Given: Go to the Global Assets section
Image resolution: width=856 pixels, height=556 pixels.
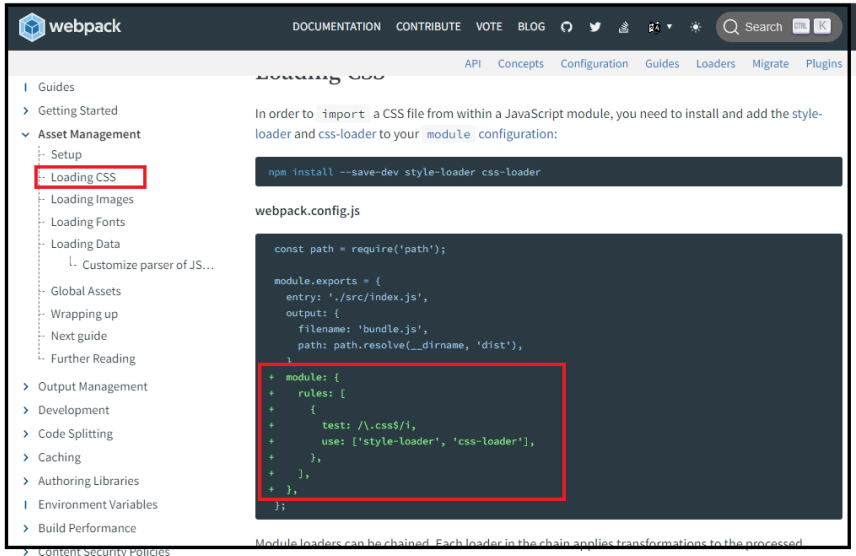Looking at the screenshot, I should tap(86, 291).
